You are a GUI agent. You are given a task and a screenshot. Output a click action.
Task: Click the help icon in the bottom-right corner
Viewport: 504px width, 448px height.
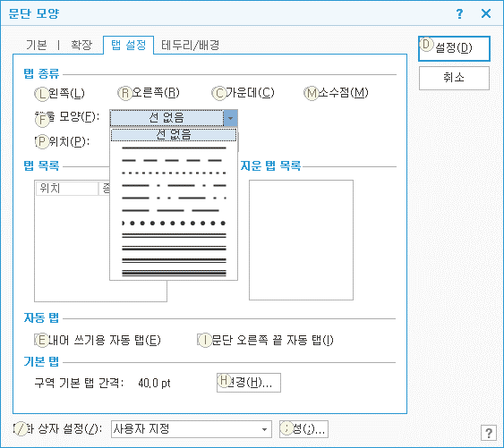point(489,433)
